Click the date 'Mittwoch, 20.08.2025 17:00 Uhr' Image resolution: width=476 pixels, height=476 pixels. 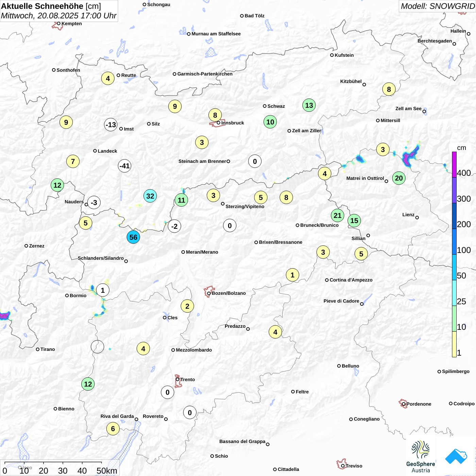58,16
